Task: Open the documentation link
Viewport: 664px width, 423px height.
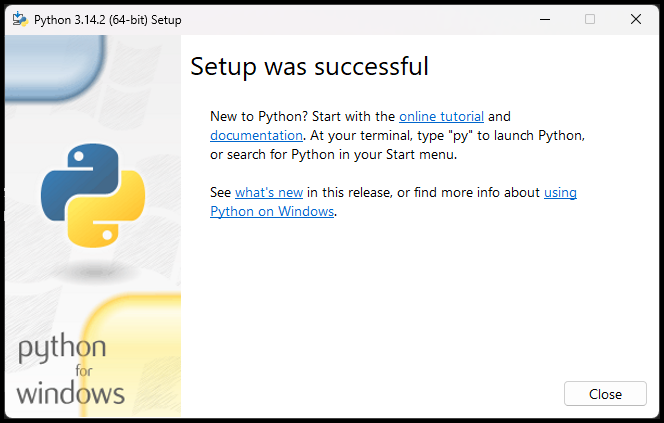Action: 256,134
